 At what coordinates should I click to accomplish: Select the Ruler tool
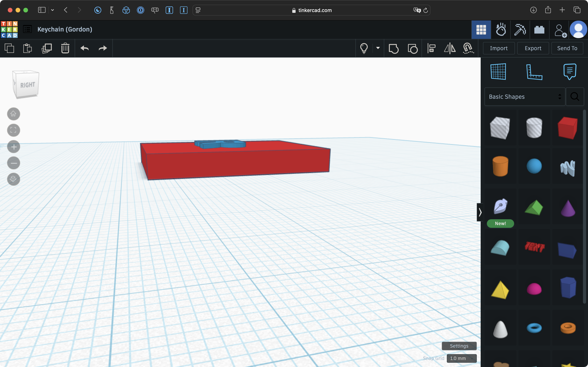coord(534,72)
